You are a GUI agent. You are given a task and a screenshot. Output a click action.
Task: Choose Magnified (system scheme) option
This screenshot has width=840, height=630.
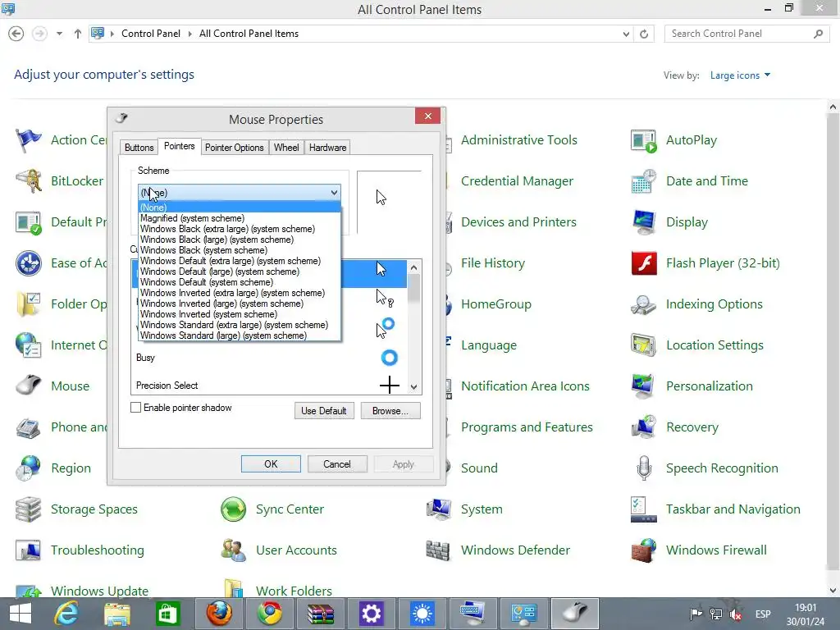point(239,218)
